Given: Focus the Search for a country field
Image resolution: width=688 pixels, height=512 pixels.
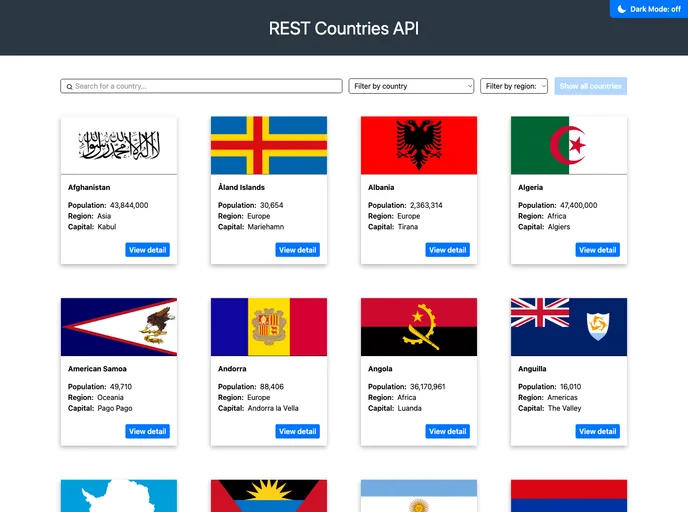Looking at the screenshot, I should [x=205, y=86].
